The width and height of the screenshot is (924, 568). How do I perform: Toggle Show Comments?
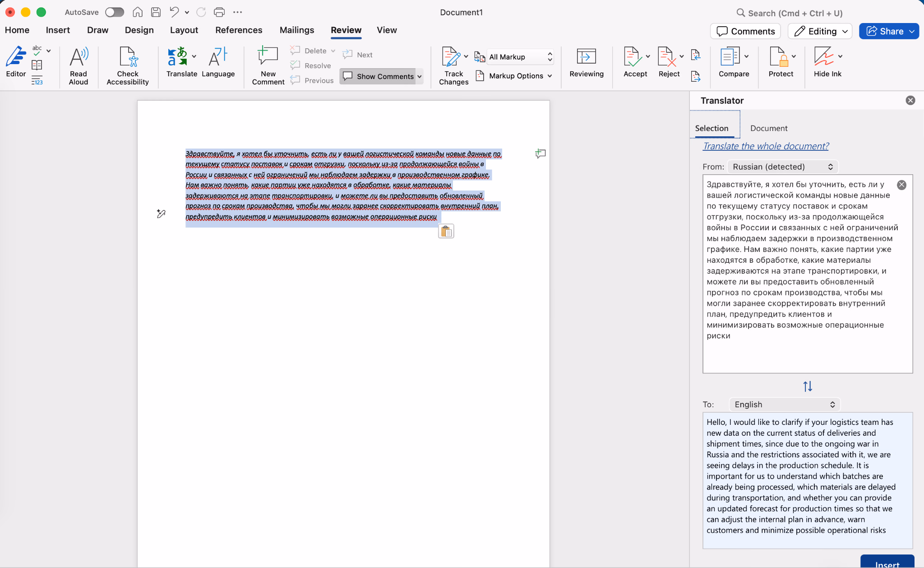(379, 76)
